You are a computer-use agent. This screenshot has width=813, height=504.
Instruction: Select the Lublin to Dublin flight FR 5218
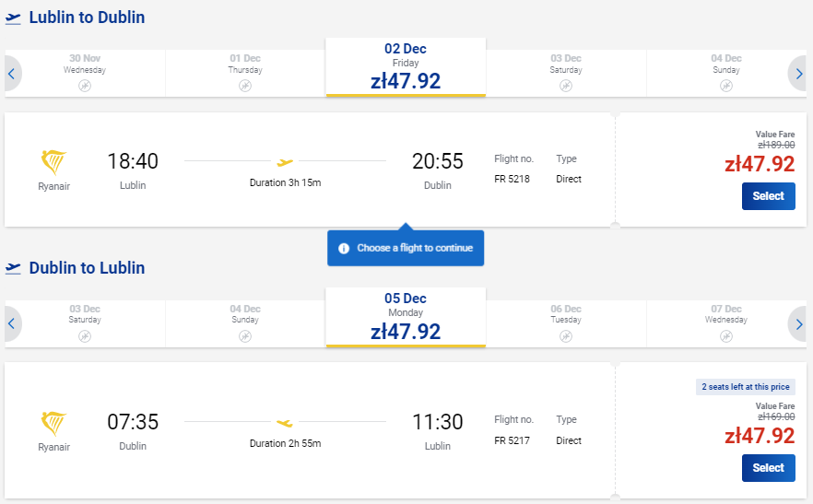pyautogui.click(x=768, y=196)
